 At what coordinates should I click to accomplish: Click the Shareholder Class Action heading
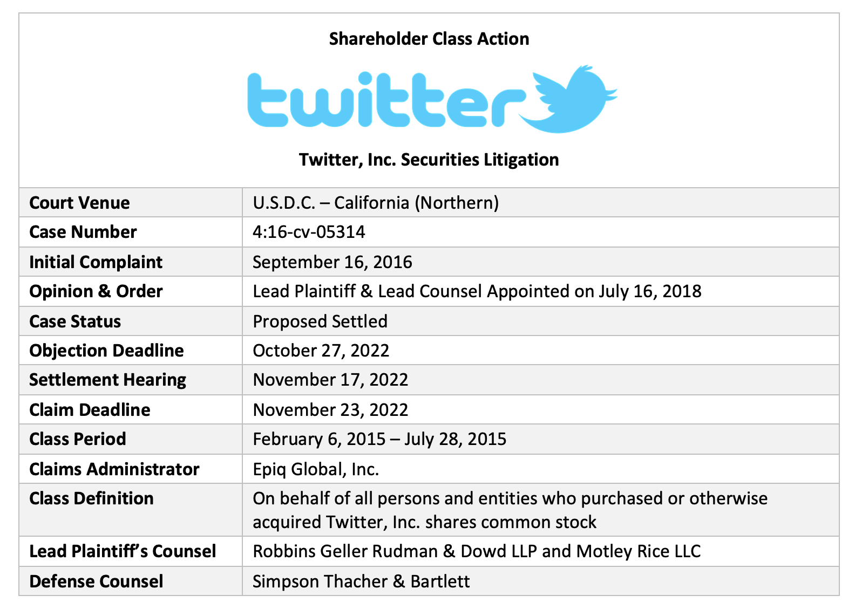coord(429,39)
